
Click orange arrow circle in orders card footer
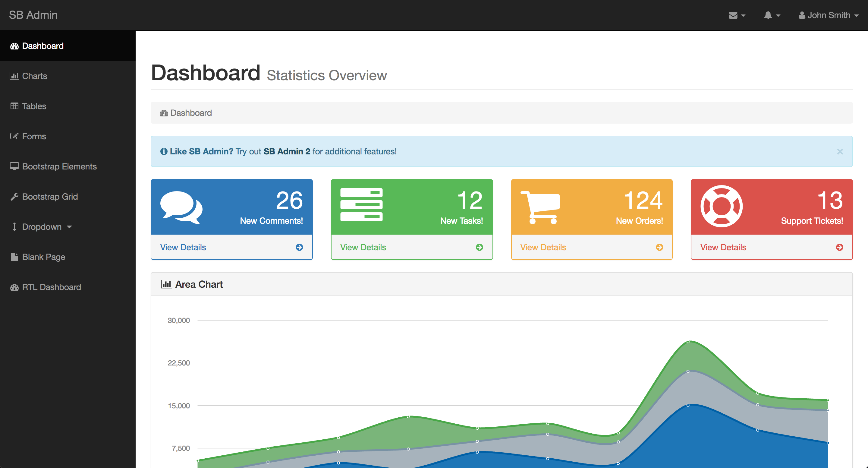point(659,247)
